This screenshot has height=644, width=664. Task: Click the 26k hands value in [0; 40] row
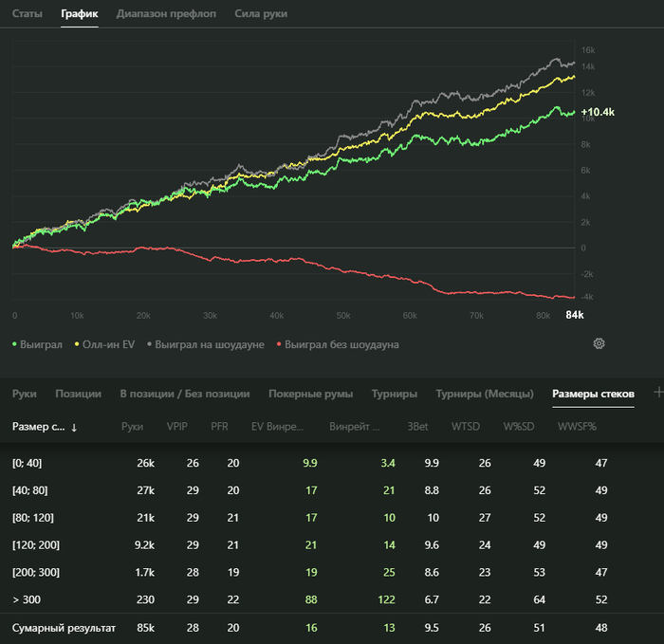[x=145, y=463]
